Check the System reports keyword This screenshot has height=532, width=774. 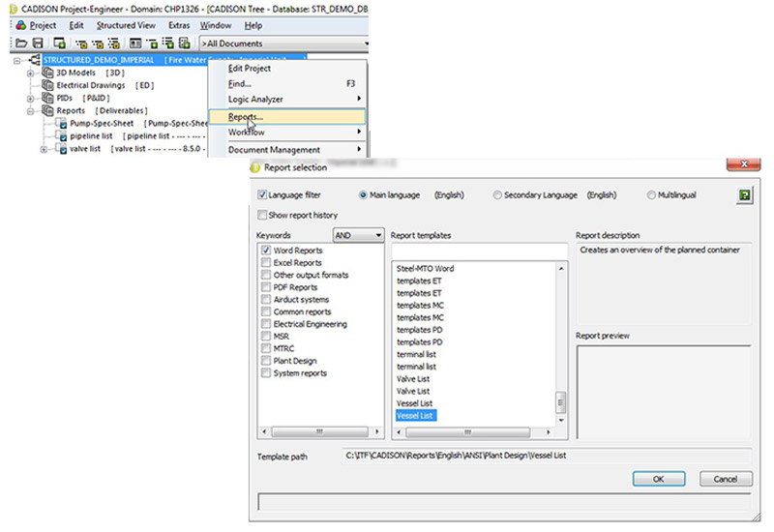(266, 373)
